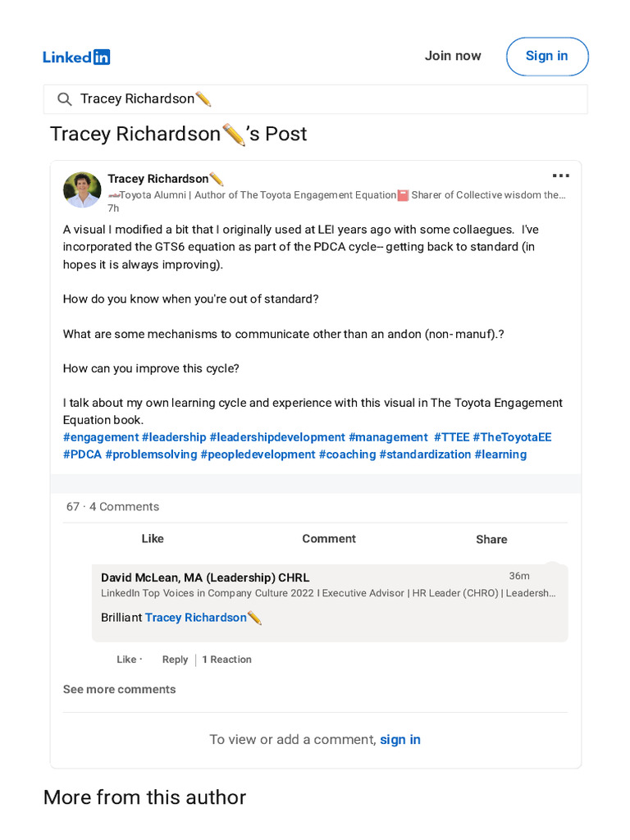The width and height of the screenshot is (630, 840).
Task: Click the LinkedIn logo
Action: point(76,57)
